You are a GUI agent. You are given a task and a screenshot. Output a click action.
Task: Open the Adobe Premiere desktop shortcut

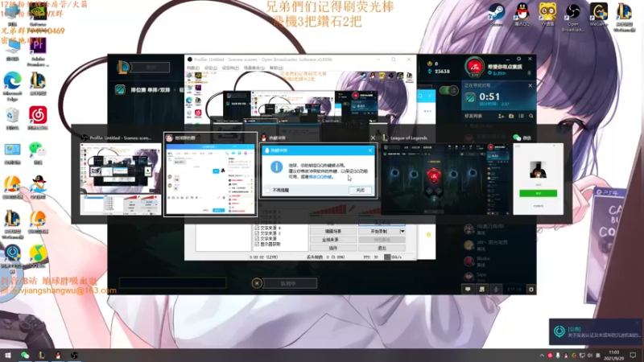(x=38, y=51)
